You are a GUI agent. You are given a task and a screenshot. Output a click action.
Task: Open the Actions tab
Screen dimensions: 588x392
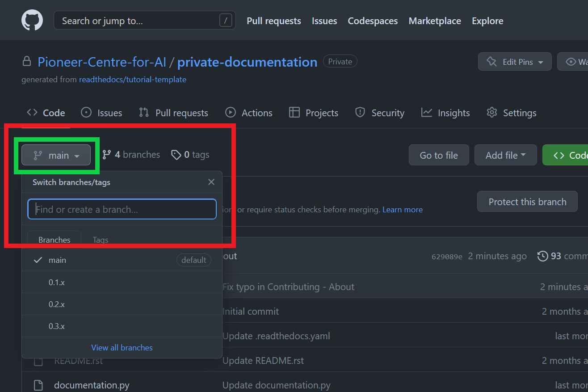(x=249, y=113)
